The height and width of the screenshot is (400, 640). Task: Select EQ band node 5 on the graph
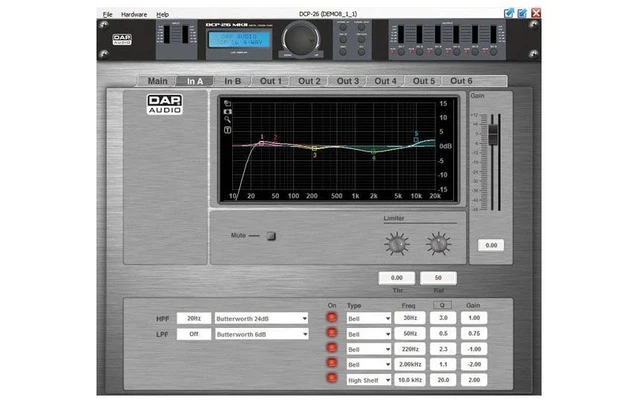point(416,140)
